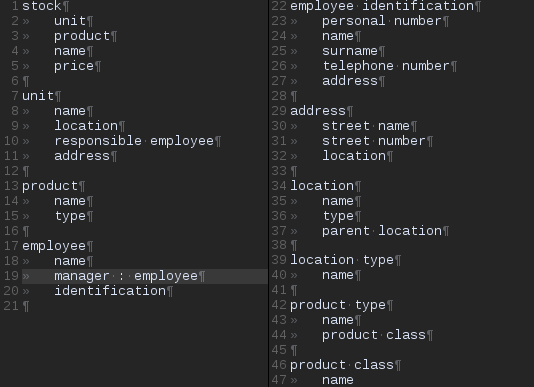The width and height of the screenshot is (534, 387).
Task: Click 'name' on line 14 under product
Action: point(70,201)
